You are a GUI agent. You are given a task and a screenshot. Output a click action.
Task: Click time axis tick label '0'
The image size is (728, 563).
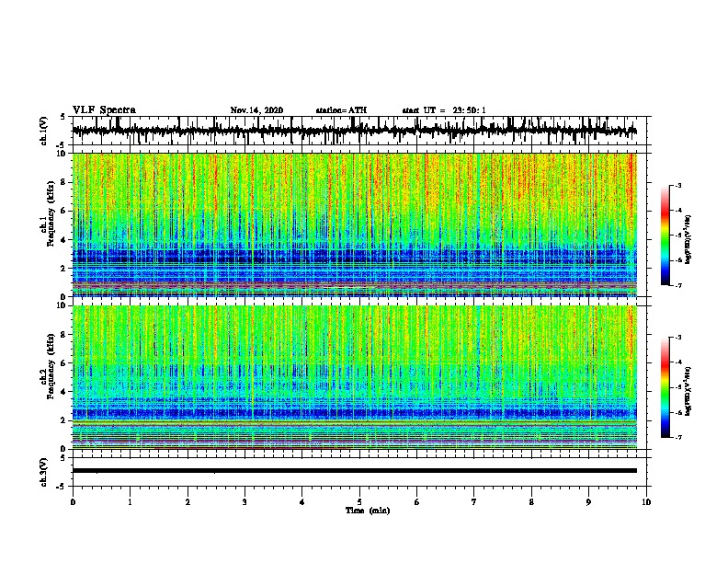(73, 502)
